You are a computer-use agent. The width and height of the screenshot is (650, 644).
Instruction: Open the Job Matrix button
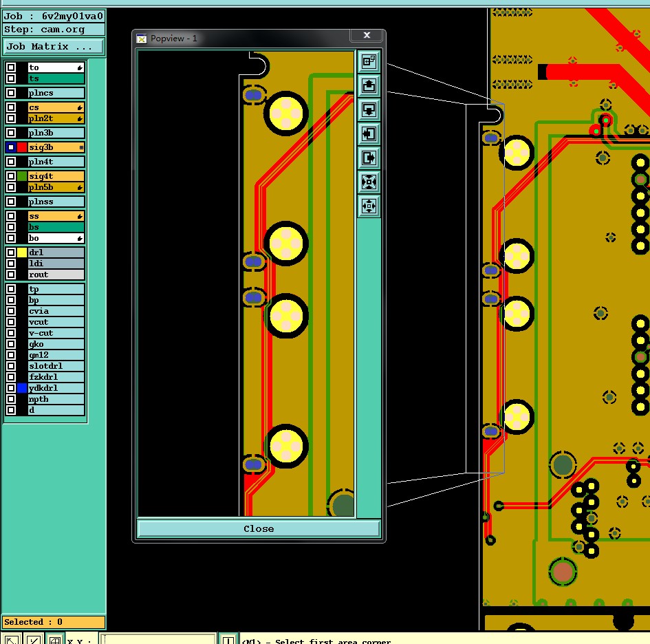[53, 47]
